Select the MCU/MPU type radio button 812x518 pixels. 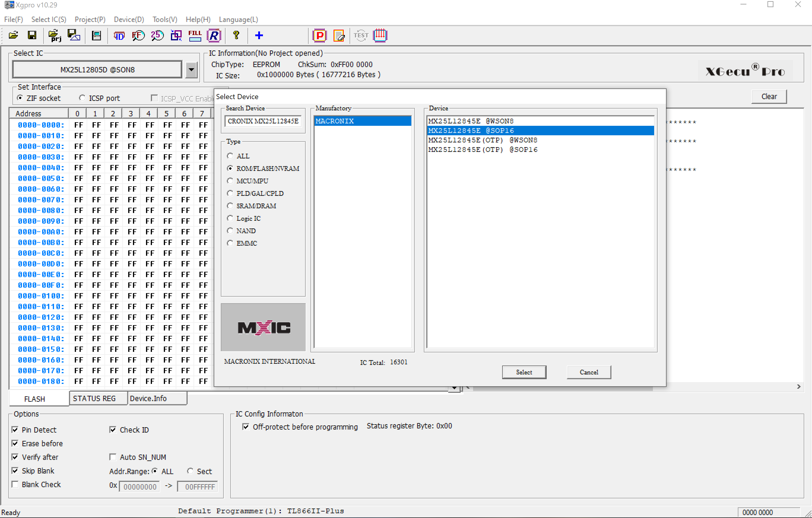tap(230, 181)
